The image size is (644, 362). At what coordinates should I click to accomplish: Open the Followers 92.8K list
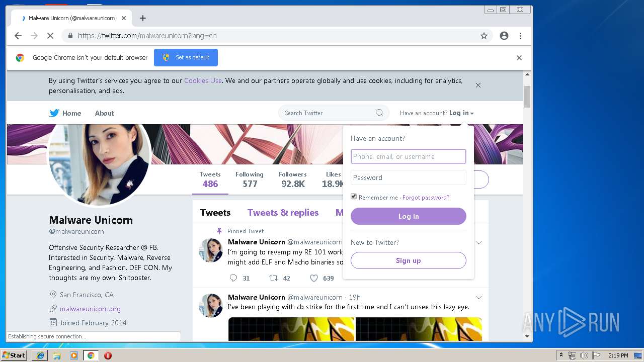[x=293, y=179]
